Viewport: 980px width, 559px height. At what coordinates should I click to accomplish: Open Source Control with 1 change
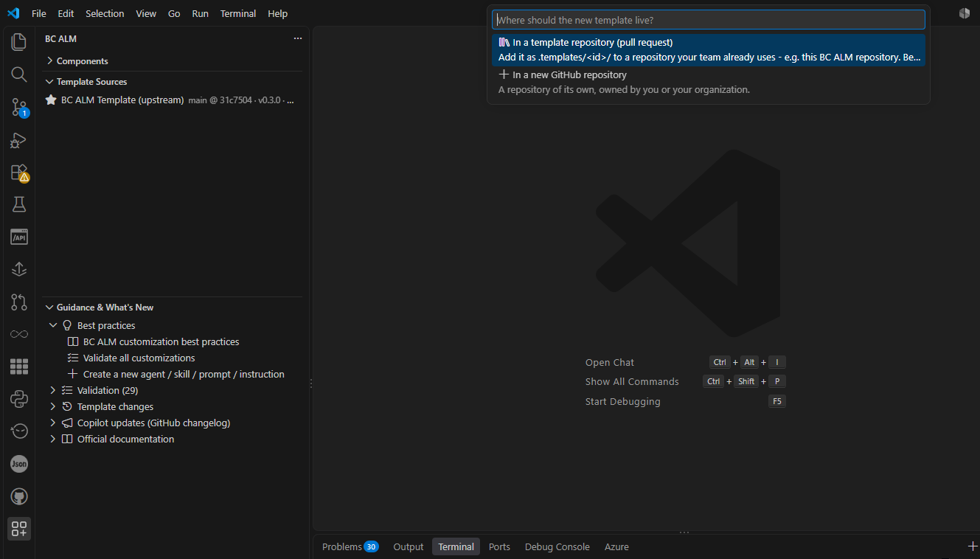click(19, 108)
